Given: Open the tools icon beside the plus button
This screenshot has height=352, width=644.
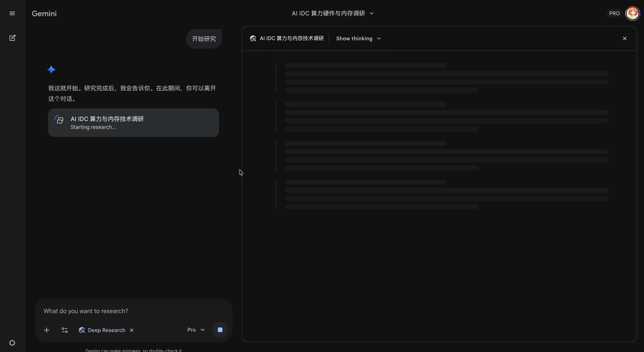Looking at the screenshot, I should coord(64,330).
